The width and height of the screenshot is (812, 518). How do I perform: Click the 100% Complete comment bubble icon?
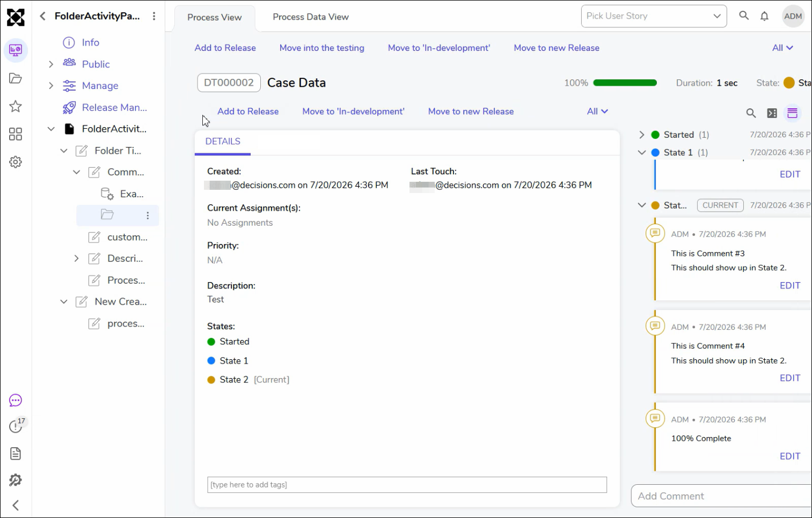pyautogui.click(x=655, y=418)
